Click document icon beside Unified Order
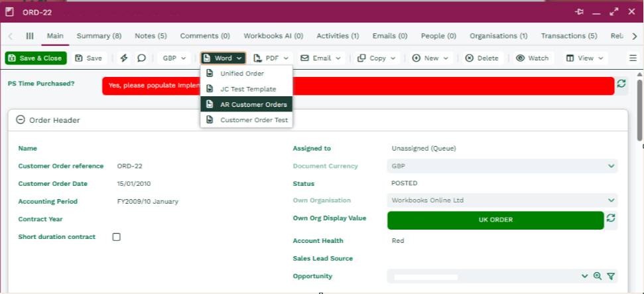 (x=210, y=73)
